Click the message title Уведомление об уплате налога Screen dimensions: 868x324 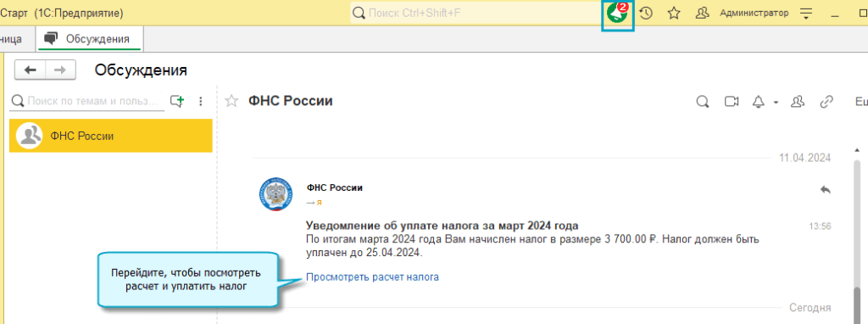(x=442, y=226)
